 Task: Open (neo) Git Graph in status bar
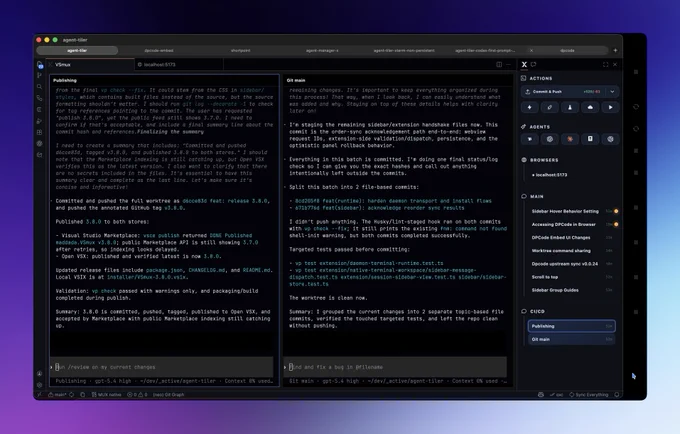(169, 395)
